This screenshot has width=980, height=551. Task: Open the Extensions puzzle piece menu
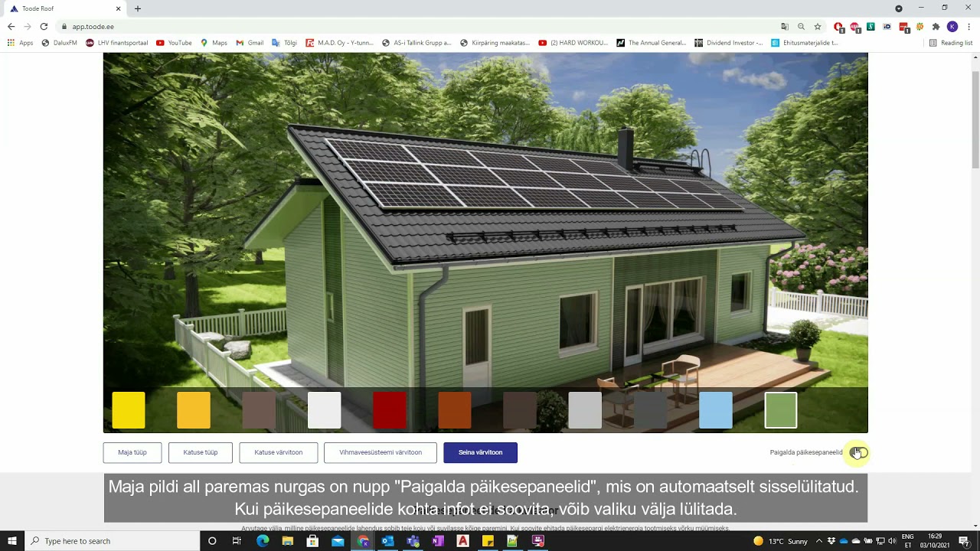[936, 27]
